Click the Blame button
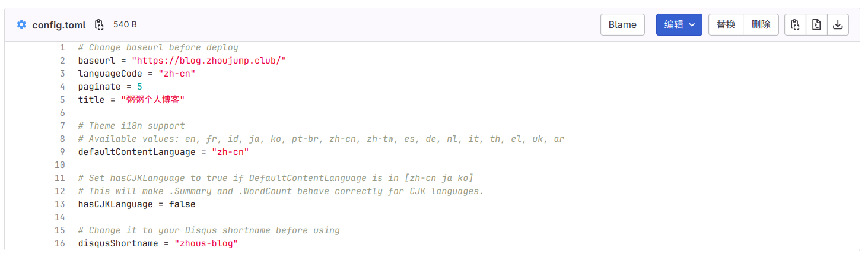Viewport: 868px width, 260px height. tap(622, 25)
